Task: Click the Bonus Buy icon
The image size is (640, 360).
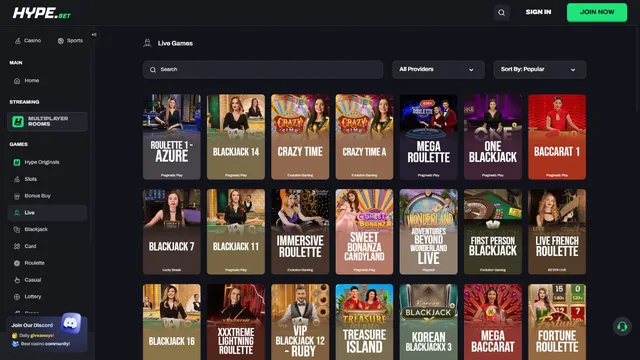Action: [17, 196]
